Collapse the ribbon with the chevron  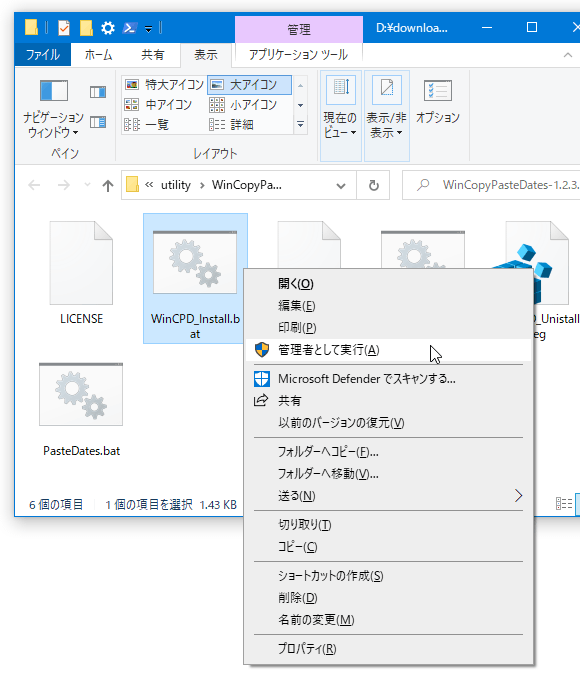click(567, 55)
